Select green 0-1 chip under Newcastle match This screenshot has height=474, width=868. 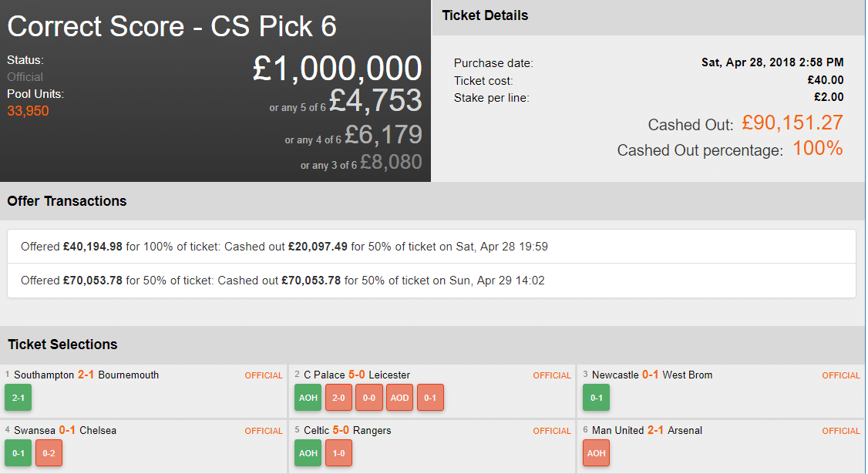click(x=596, y=398)
